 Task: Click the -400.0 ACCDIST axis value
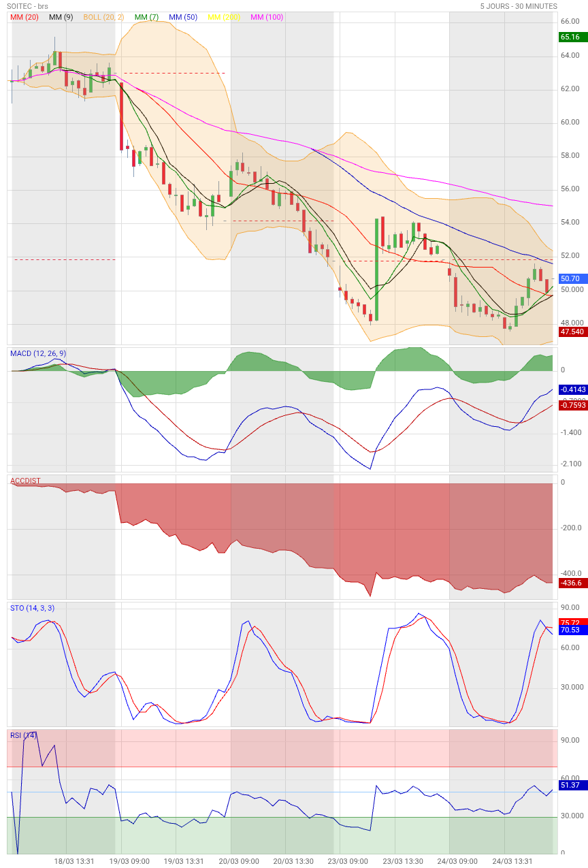(572, 573)
